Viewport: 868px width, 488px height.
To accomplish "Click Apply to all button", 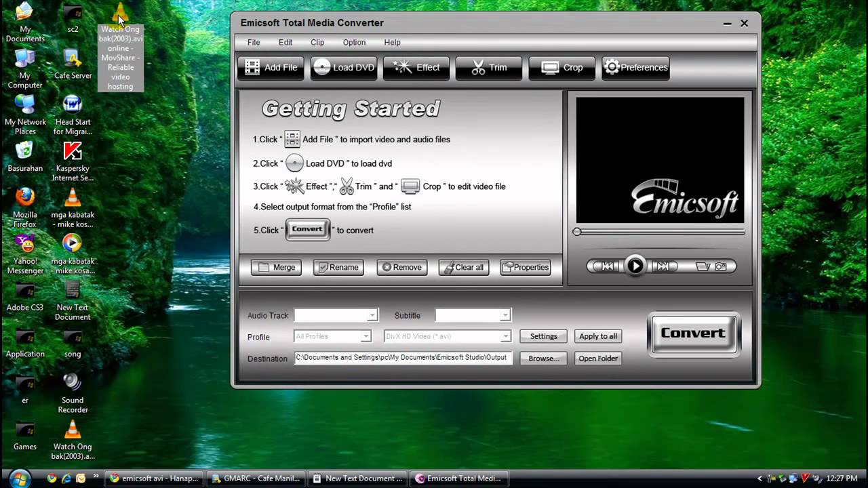I will coord(598,336).
